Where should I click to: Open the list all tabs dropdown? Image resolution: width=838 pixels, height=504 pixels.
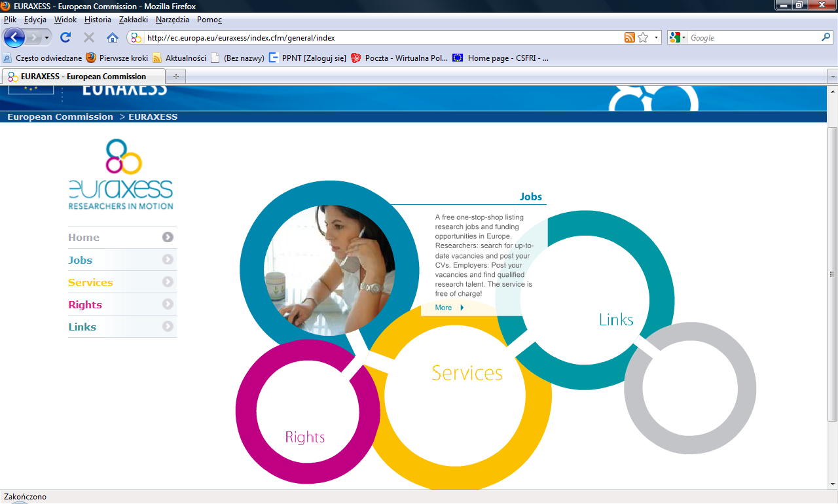[x=833, y=77]
